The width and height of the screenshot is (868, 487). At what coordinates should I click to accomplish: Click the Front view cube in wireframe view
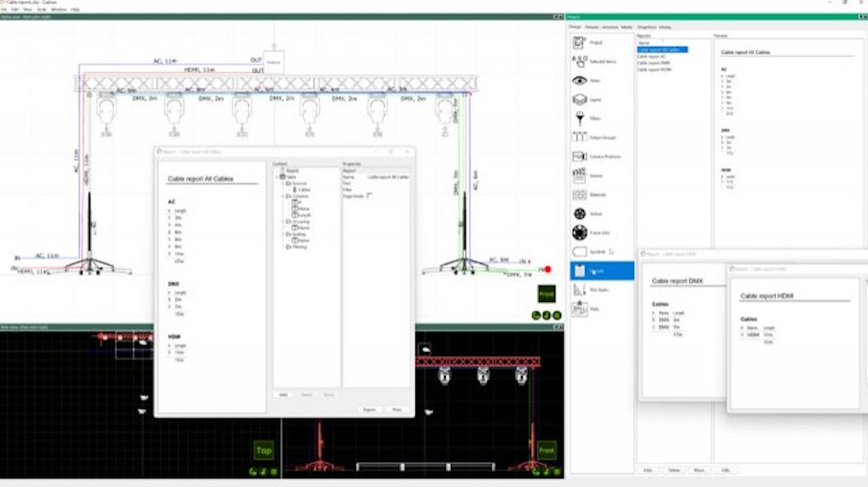pyautogui.click(x=547, y=295)
